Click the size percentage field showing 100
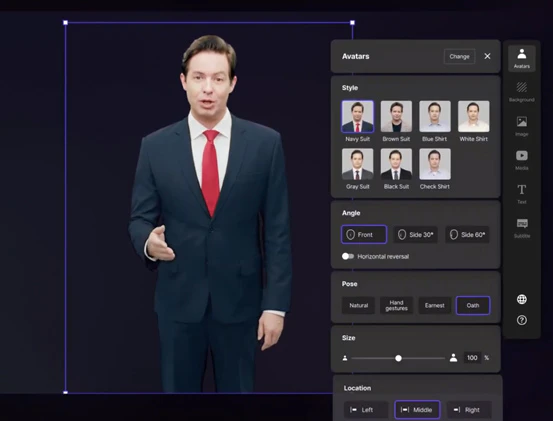The image size is (553, 421). pos(472,358)
